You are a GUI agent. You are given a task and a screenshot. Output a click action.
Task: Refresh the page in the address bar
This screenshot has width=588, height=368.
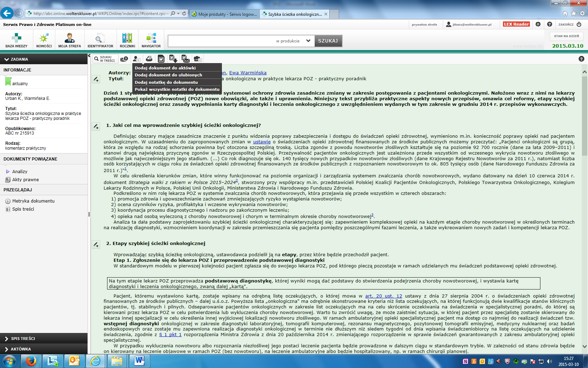(x=184, y=13)
